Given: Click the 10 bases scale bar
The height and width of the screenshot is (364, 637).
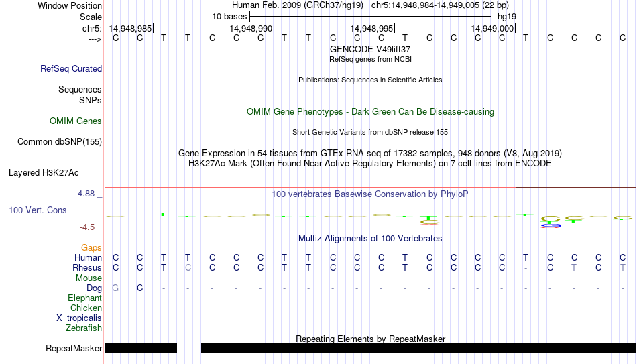Looking at the screenshot, I should click(x=371, y=17).
